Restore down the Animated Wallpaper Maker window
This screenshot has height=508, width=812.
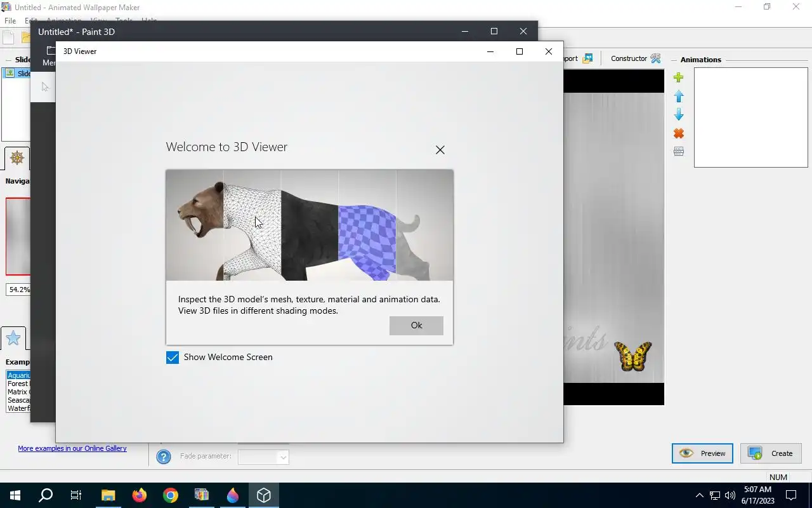pos(767,7)
